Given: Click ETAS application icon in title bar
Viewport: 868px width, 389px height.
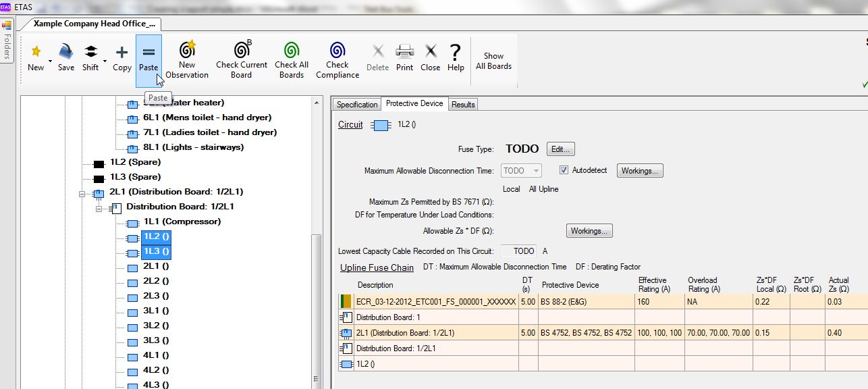Looking at the screenshot, I should (x=5, y=6).
